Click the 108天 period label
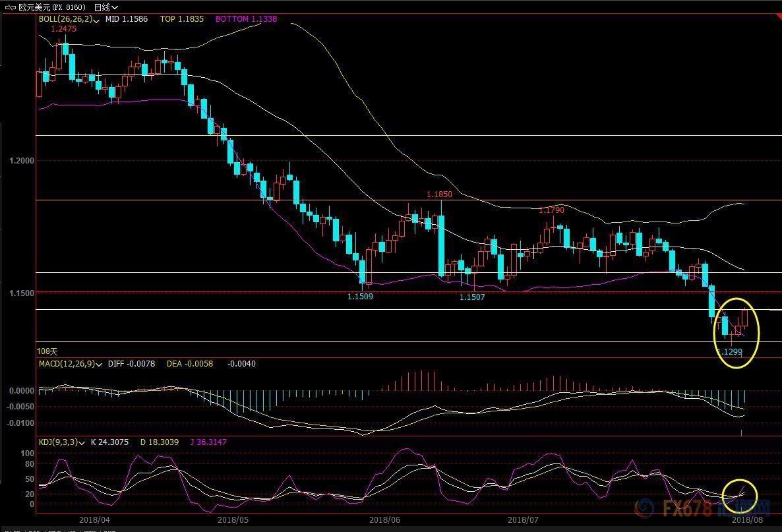Image resolution: width=782 pixels, height=532 pixels. 46,352
